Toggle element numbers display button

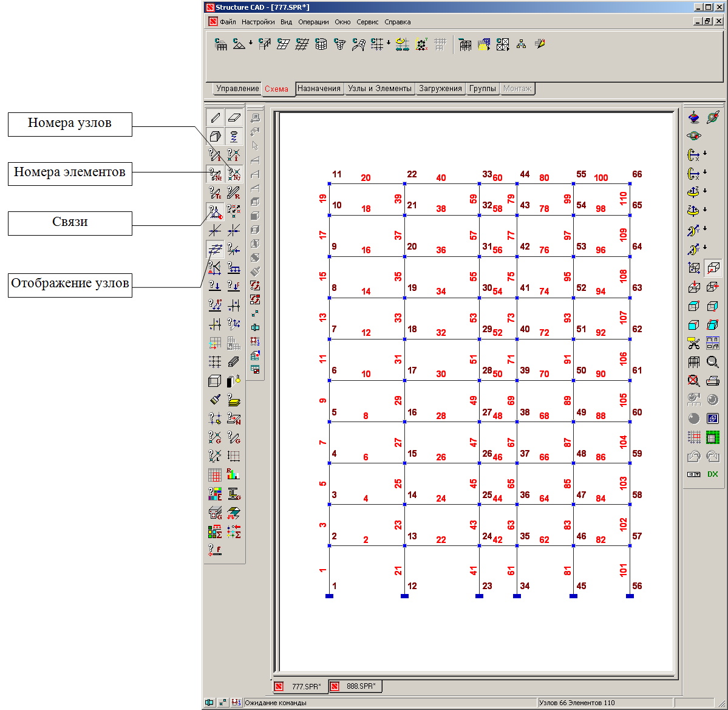click(x=215, y=174)
